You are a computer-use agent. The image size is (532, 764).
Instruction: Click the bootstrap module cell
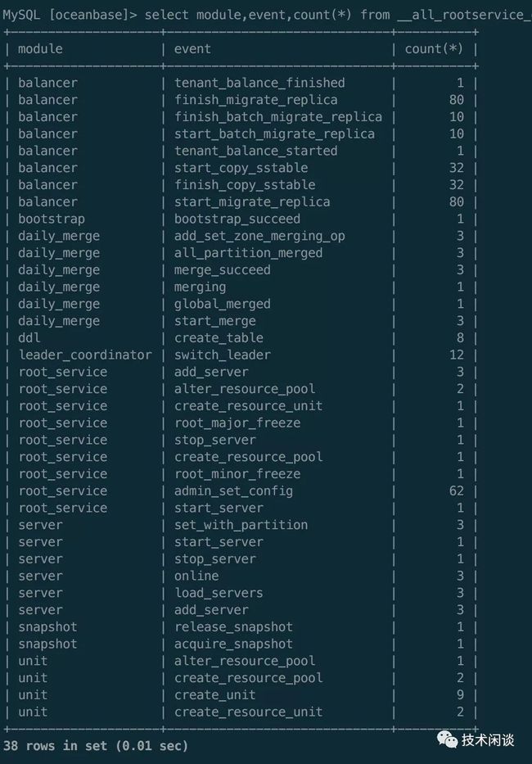pyautogui.click(x=51, y=219)
